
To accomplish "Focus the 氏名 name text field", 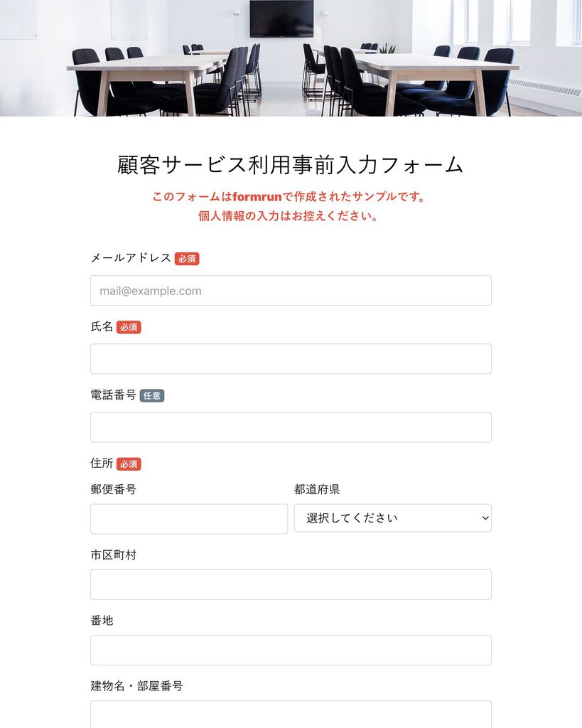I will point(291,359).
